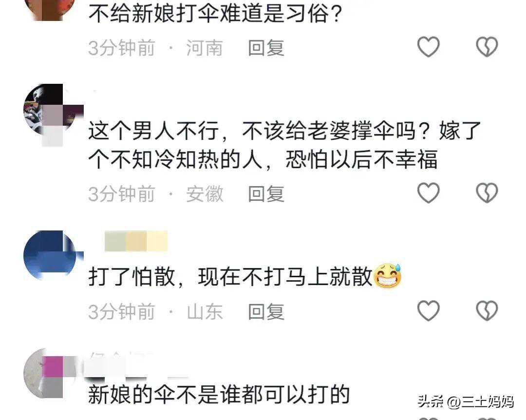526x420 pixels.
Task: Like the Shandong comment with heart icon
Action: click(429, 310)
